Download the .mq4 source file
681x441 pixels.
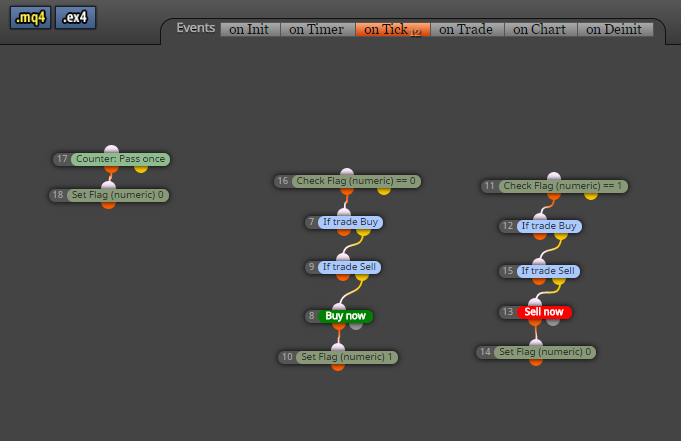tap(30, 18)
